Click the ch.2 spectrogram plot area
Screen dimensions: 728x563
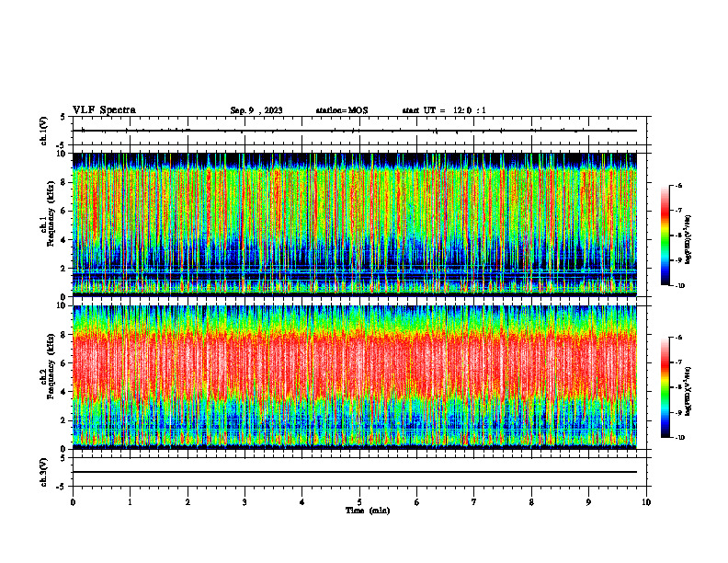coord(355,377)
